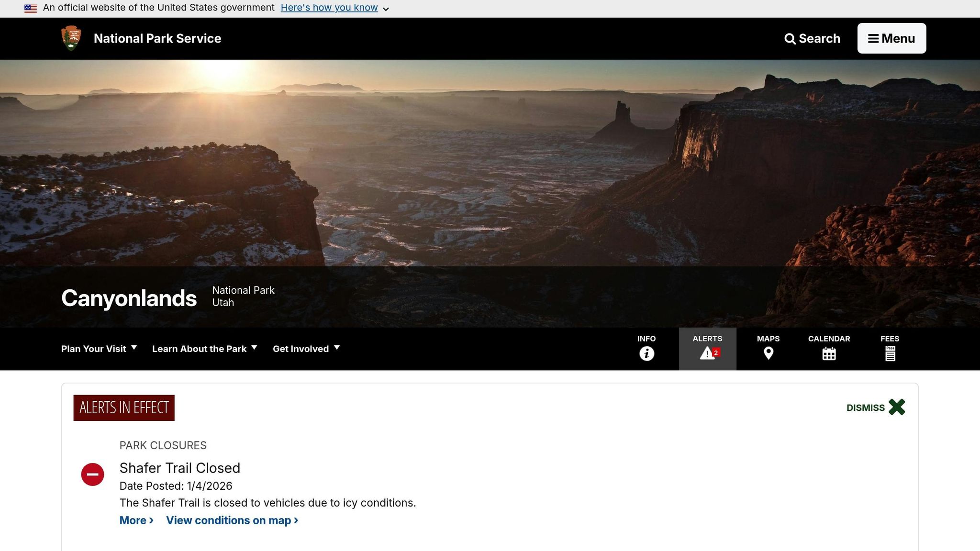Click the Canyonlands park title
Screen dimensions: 980x551
[x=129, y=298]
